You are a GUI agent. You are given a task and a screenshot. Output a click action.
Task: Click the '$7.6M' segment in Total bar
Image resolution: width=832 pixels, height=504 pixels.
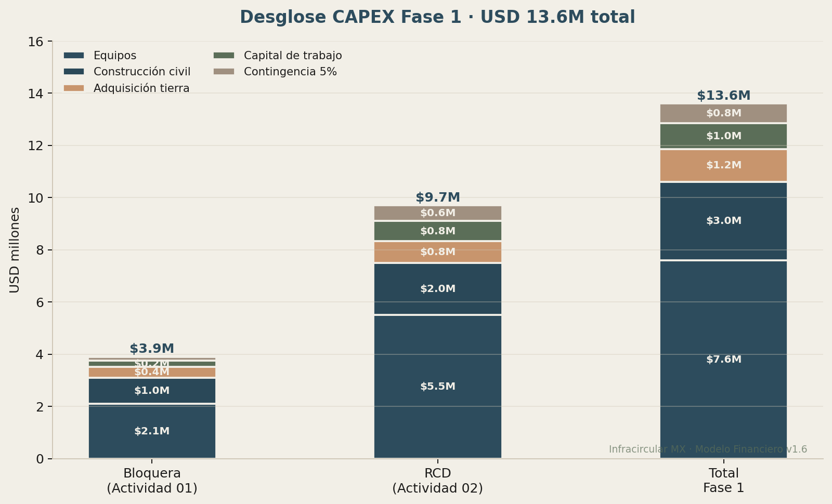[724, 360]
